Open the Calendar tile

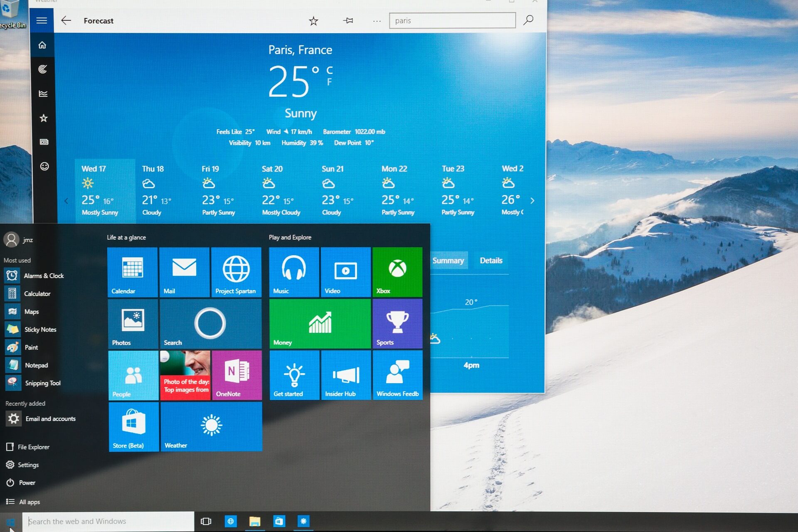coord(133,272)
